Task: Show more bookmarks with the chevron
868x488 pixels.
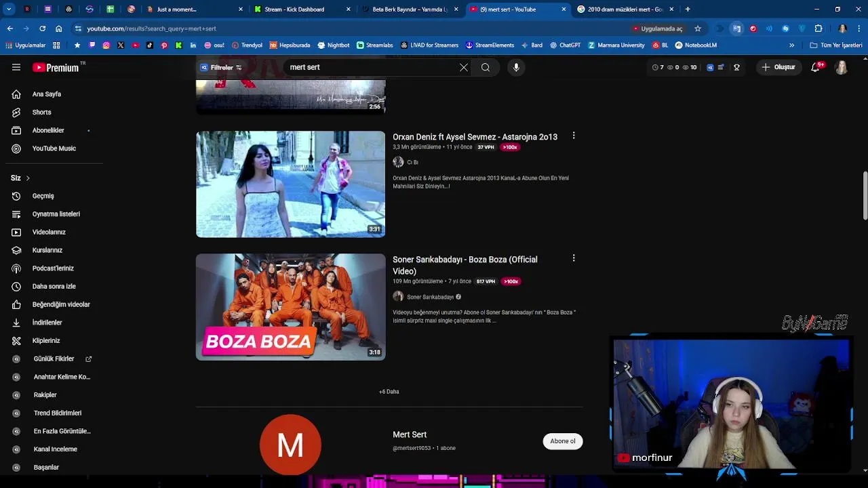Action: point(791,45)
